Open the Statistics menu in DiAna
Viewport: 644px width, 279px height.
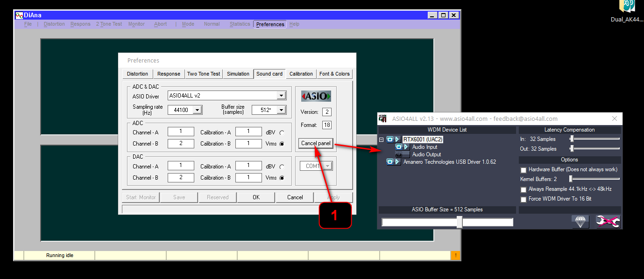240,24
